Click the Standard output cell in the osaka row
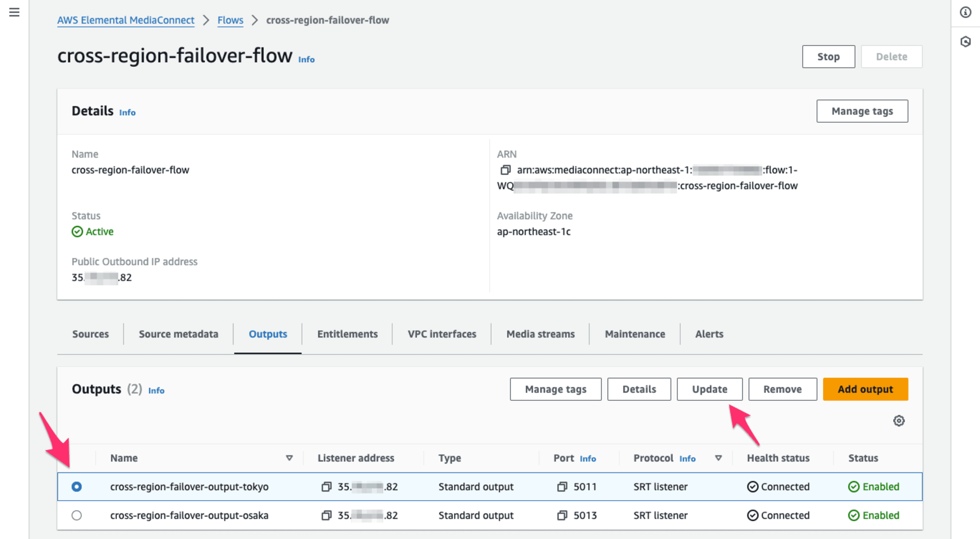Viewport: 980px width, 539px height. pos(476,515)
